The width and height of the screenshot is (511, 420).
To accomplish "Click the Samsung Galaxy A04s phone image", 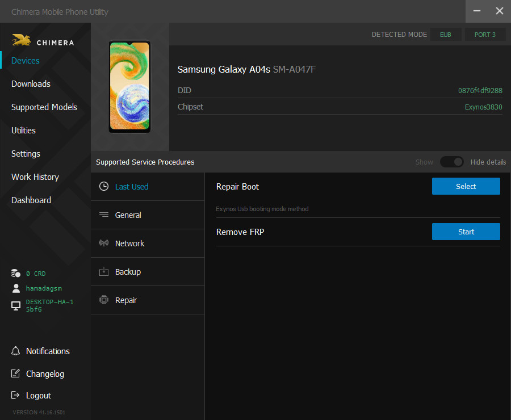I will tap(129, 87).
